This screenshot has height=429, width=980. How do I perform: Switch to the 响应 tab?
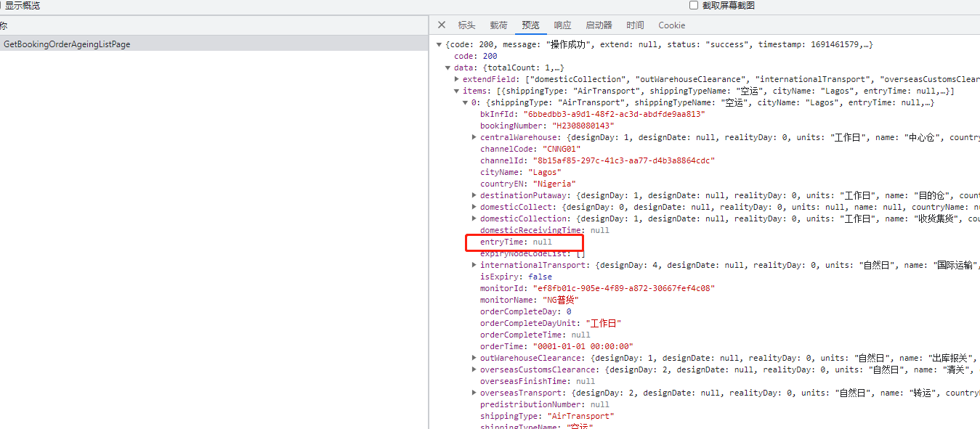click(x=562, y=25)
